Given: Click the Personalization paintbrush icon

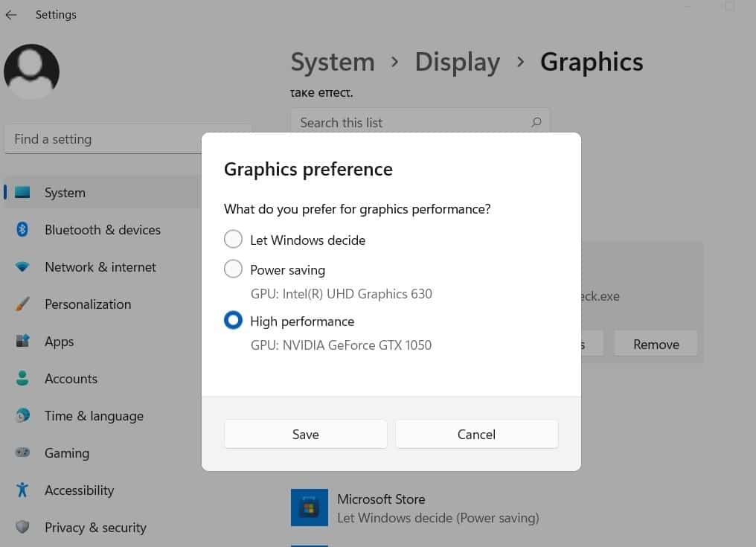Looking at the screenshot, I should click(22, 304).
